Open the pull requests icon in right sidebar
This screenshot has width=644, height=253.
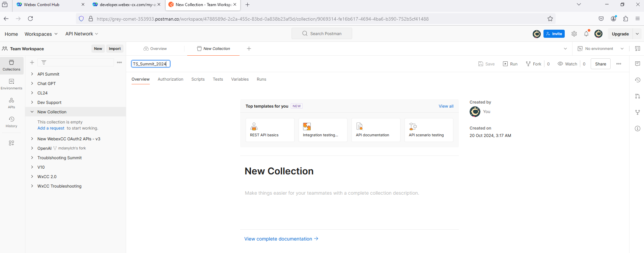[x=638, y=96]
